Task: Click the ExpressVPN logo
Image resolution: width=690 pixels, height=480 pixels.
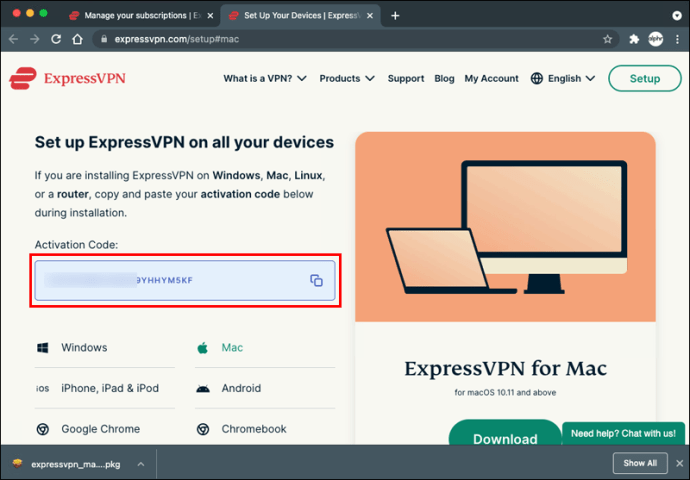Action: [x=67, y=78]
